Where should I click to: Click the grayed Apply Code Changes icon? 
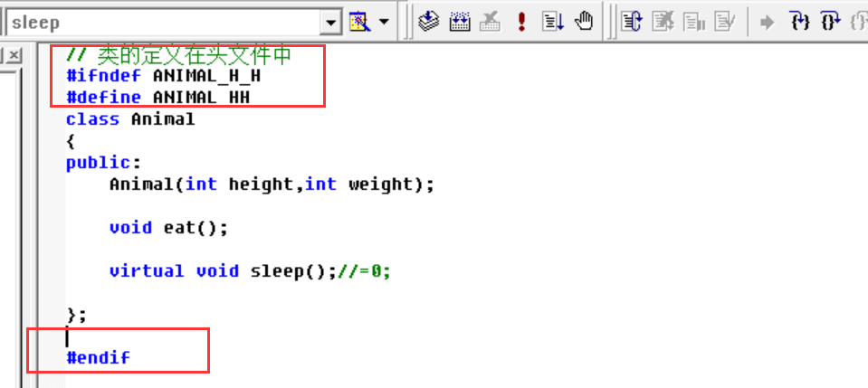click(x=725, y=22)
